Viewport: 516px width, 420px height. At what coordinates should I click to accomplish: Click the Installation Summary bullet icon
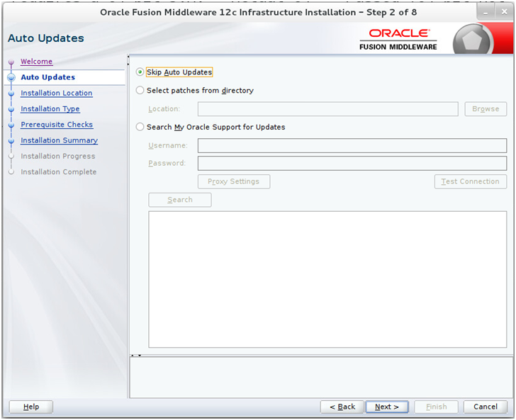click(11, 141)
